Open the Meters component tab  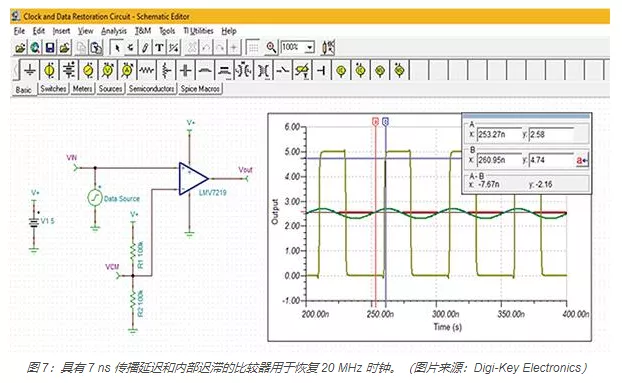click(x=83, y=89)
